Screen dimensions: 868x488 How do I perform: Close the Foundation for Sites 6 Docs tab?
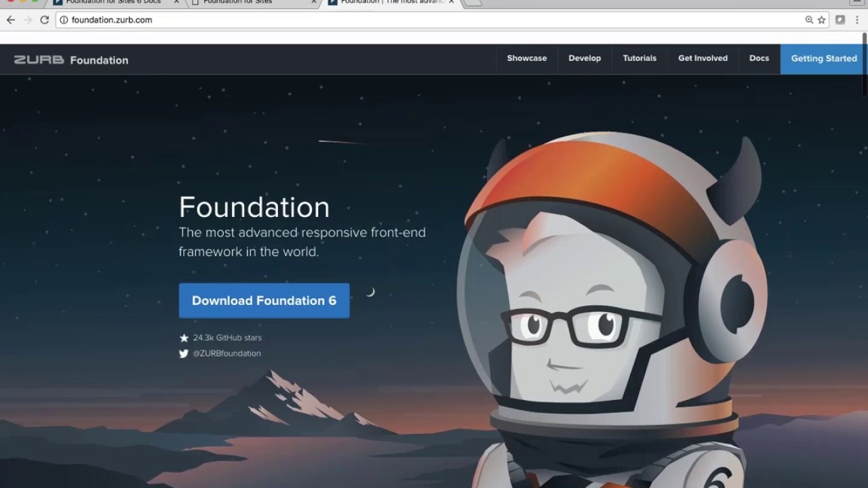(x=176, y=2)
